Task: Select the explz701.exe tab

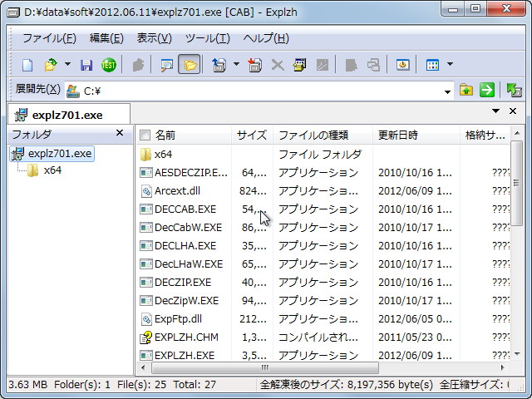Action: coord(69,115)
